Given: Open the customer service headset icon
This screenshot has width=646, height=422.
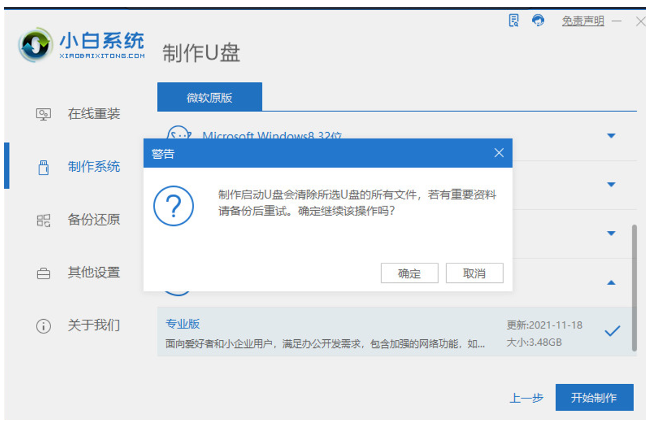Looking at the screenshot, I should point(538,20).
